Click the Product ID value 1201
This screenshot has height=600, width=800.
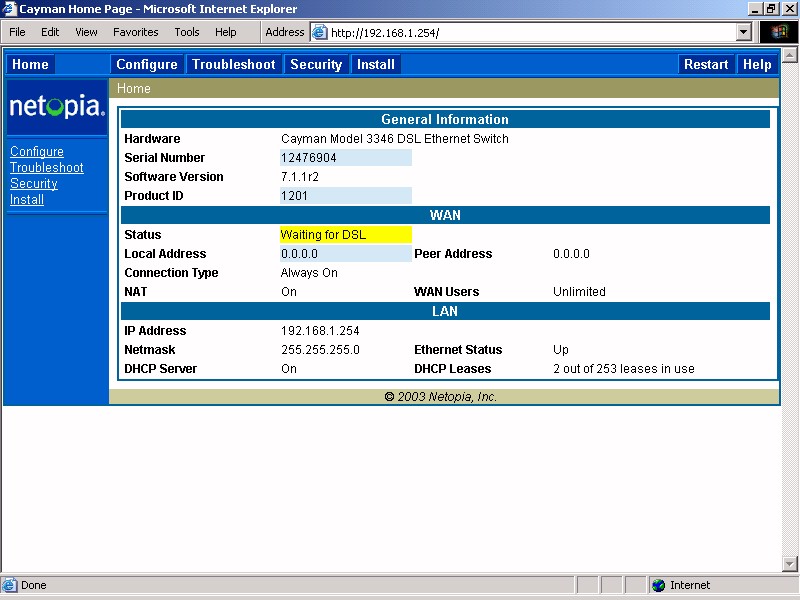[294, 196]
